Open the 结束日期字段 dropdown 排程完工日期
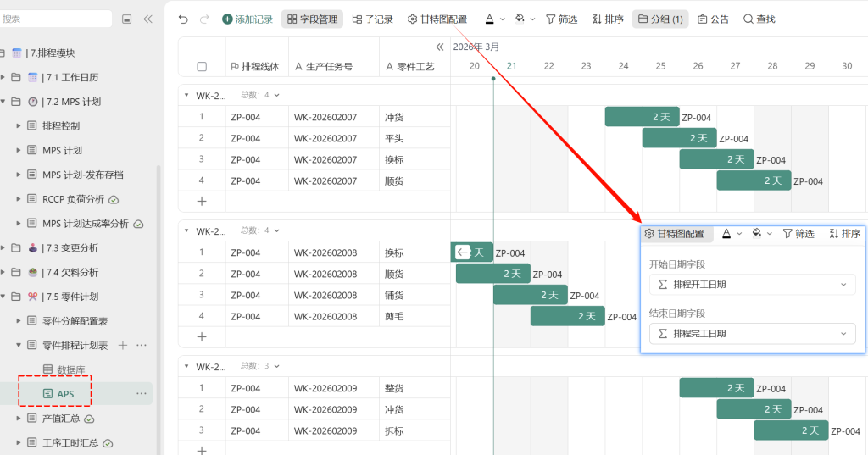The width and height of the screenshot is (868, 455). pos(753,334)
